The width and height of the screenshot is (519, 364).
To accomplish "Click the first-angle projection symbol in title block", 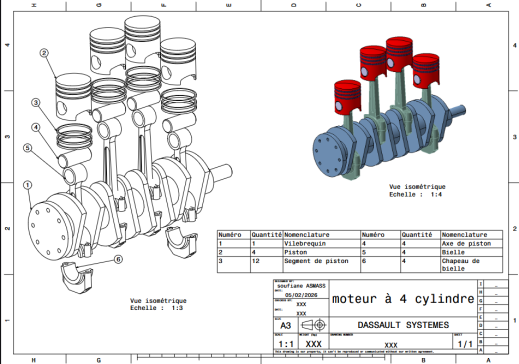I will click(313, 325).
